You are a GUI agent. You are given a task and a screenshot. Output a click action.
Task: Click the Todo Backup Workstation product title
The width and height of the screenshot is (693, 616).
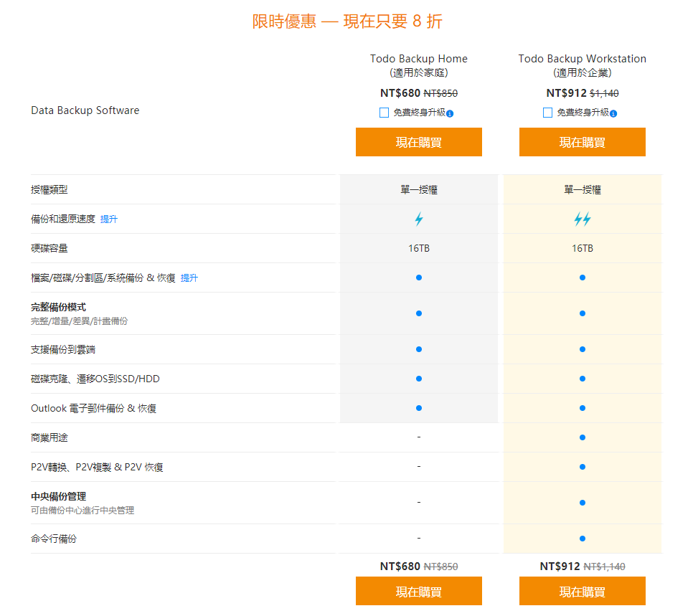583,59
